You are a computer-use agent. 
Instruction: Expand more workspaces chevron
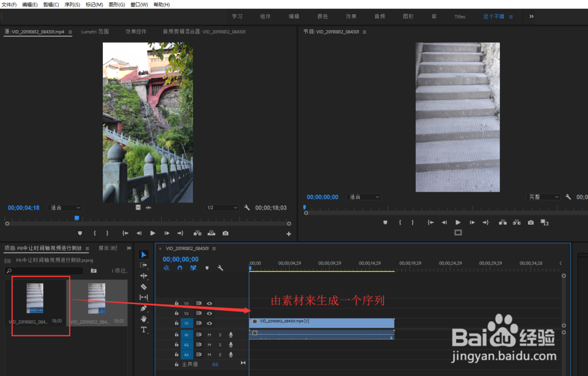pyautogui.click(x=532, y=16)
